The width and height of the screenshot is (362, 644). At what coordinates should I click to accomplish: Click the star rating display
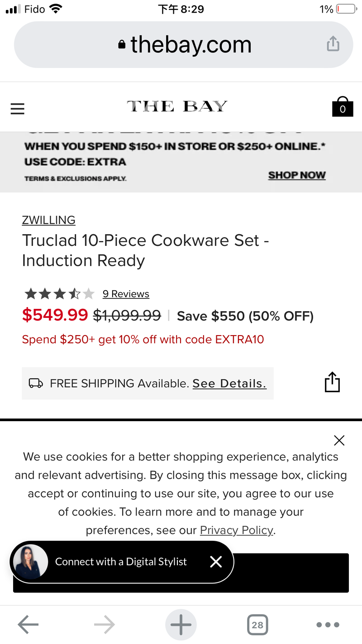pyautogui.click(x=59, y=294)
